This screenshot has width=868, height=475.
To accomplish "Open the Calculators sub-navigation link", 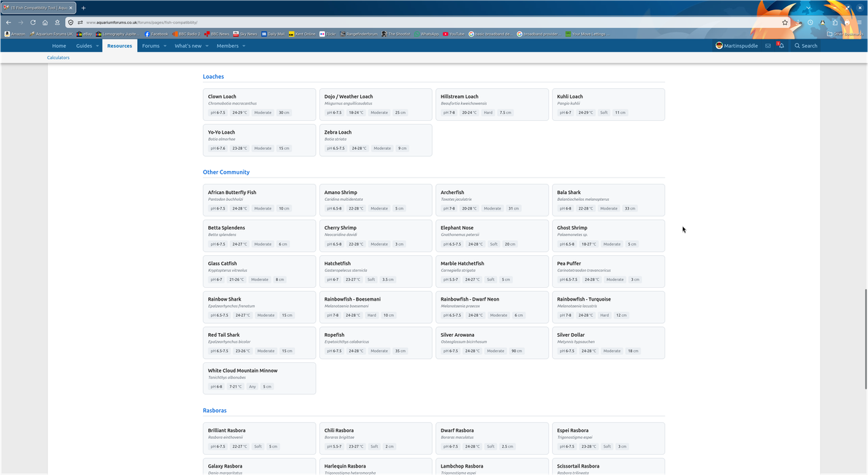I will coord(58,58).
